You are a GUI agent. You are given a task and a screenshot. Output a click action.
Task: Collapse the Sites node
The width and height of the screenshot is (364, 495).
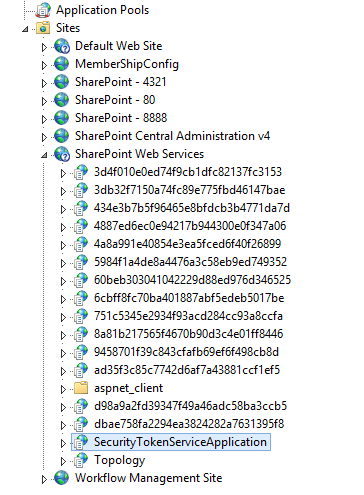coord(25,29)
